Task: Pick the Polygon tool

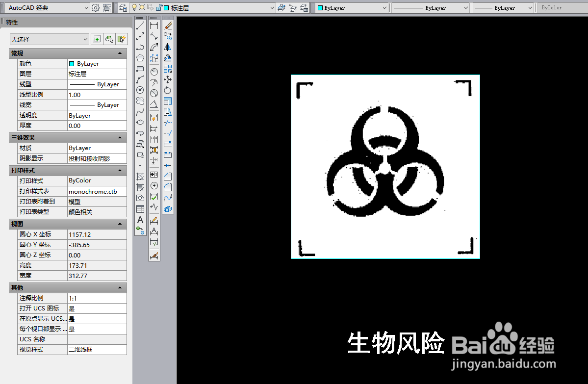Action: [140, 58]
